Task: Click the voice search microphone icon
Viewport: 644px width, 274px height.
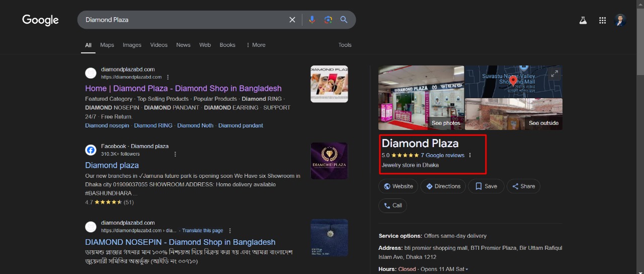Action: pyautogui.click(x=312, y=20)
